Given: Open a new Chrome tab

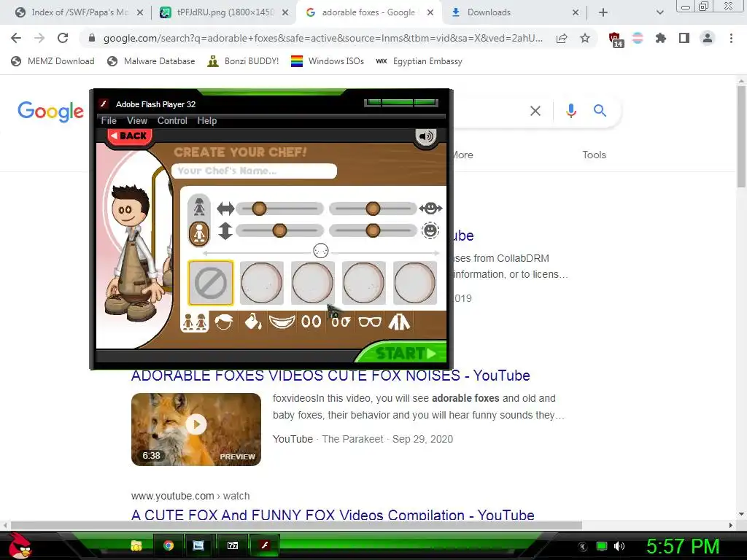Looking at the screenshot, I should click(603, 12).
